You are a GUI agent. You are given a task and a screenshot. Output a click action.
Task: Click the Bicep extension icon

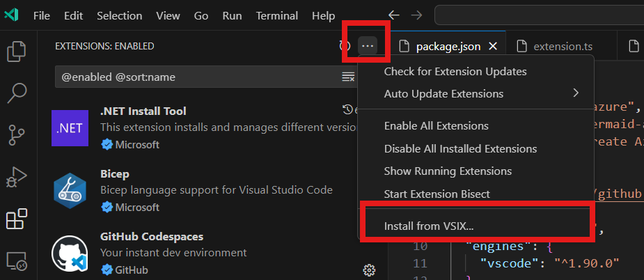tap(70, 191)
